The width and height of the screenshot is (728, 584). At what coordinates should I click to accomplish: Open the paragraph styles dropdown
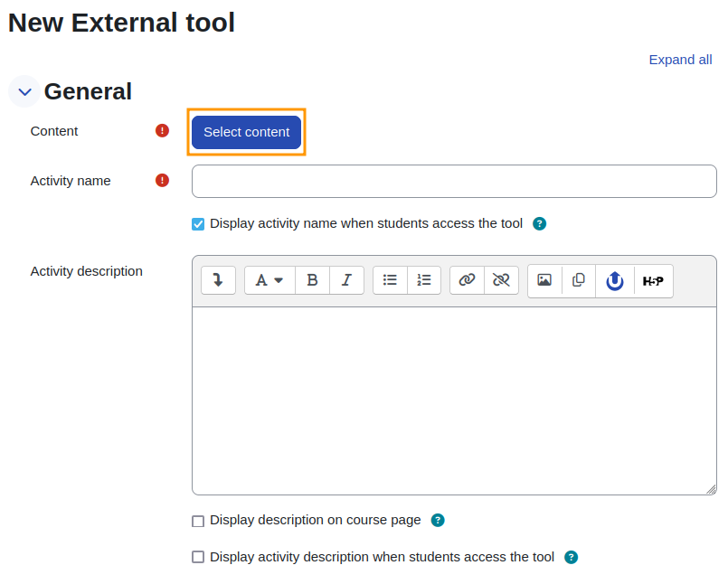pyautogui.click(x=269, y=280)
